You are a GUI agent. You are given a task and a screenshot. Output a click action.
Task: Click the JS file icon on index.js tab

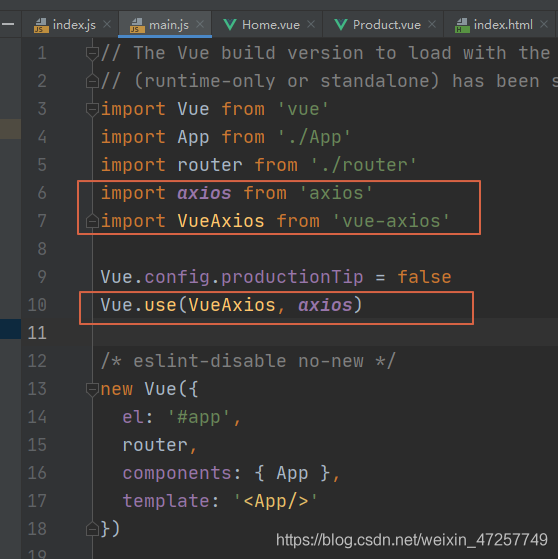[41, 25]
